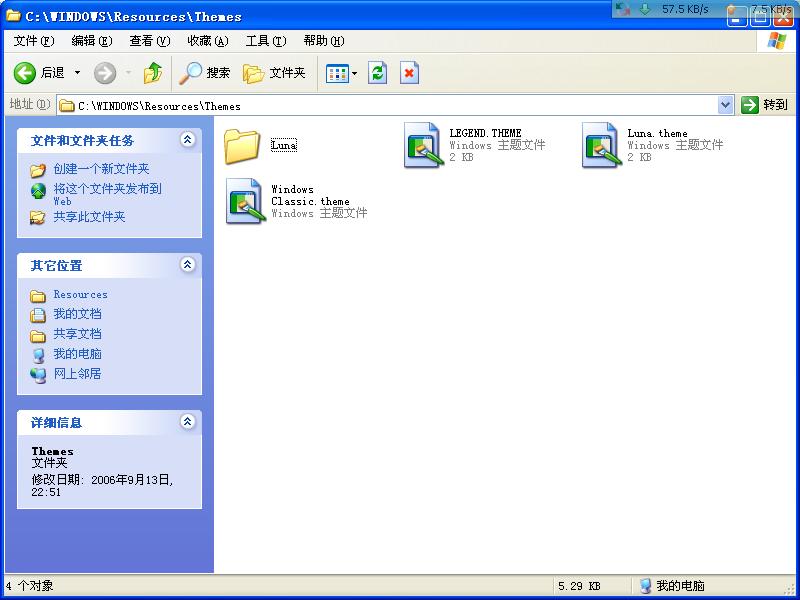Click the 5.29 KB status bar text
Screen dimensions: 800x600
click(x=579, y=586)
